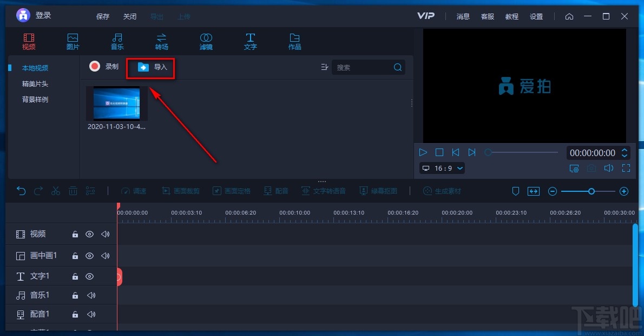
Task: Click the 关闭 (Close) menu item
Action: [x=130, y=16]
